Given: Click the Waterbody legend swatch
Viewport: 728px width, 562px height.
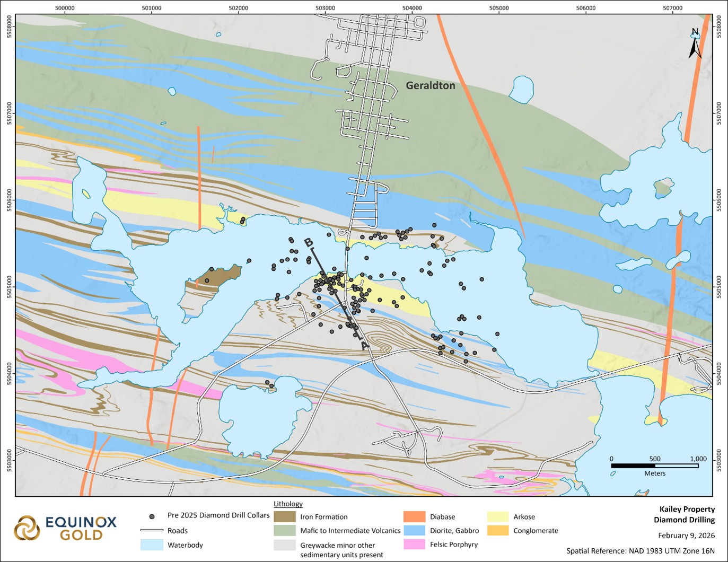Looking at the screenshot, I should [152, 545].
